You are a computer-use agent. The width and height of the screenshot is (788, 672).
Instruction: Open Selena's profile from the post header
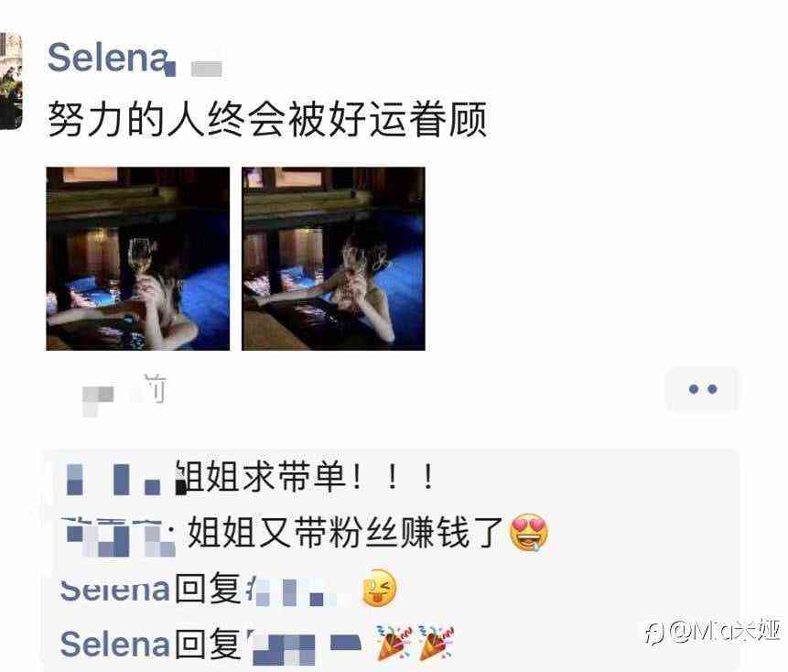[108, 58]
